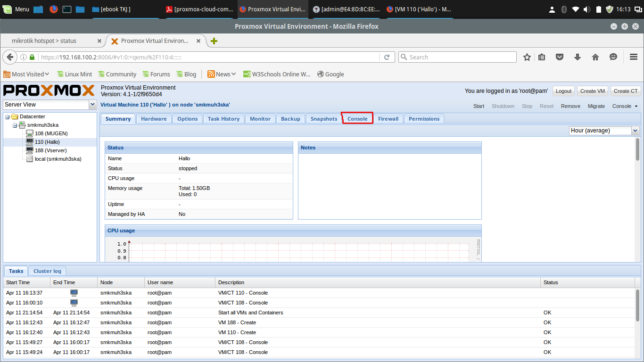Select the 'Start all VMs and Containers' task
644x362 pixels.
[320, 313]
